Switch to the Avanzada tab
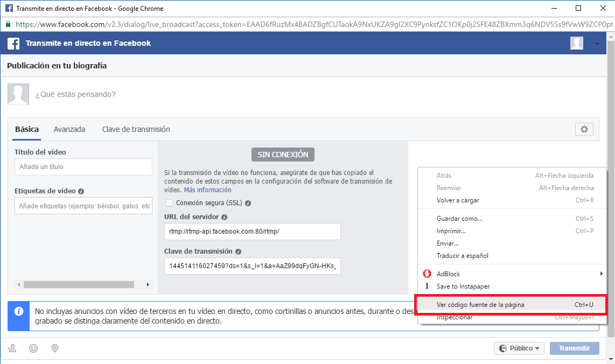The image size is (615, 364). 69,129
